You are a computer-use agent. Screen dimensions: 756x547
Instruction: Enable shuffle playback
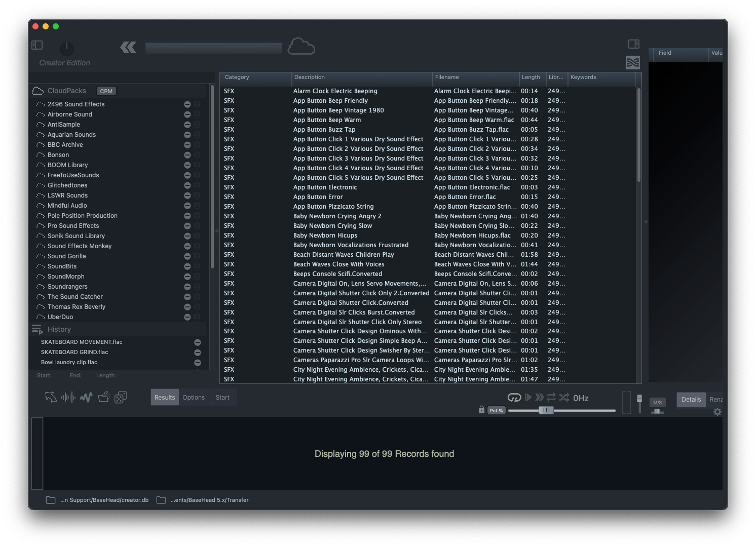564,398
